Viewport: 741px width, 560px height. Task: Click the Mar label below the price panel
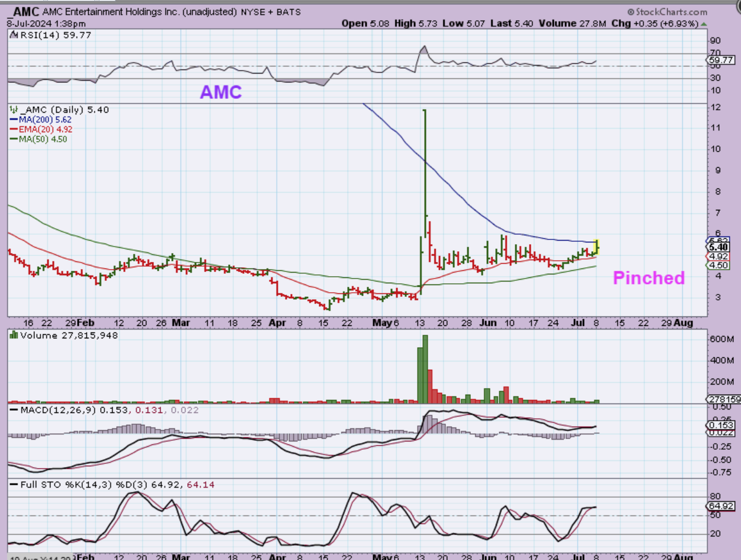click(181, 323)
